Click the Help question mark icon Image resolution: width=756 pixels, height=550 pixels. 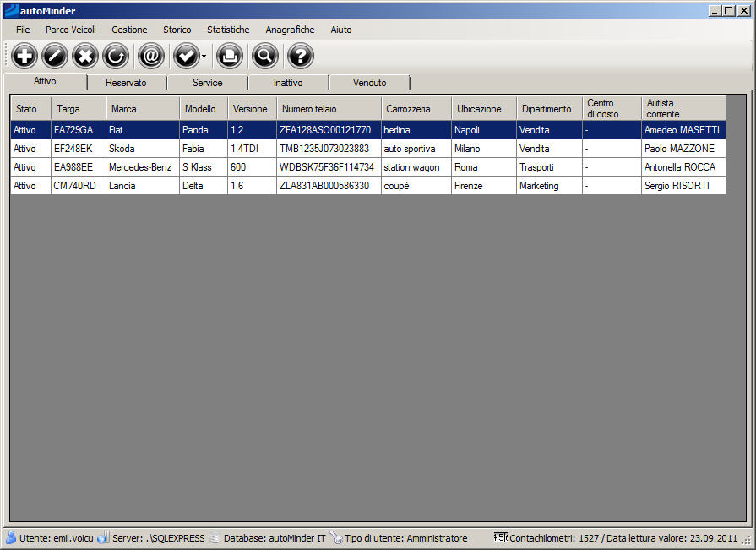[301, 57]
